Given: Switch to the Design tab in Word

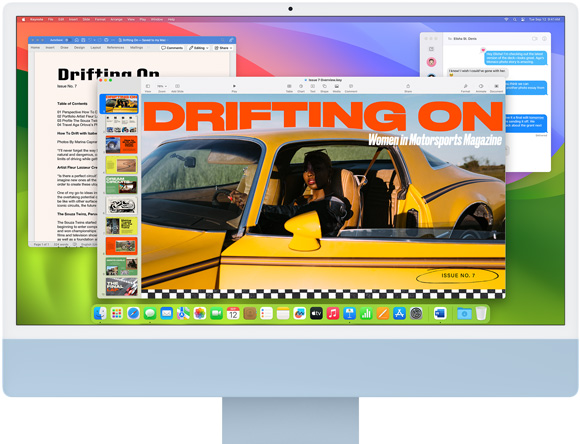Looking at the screenshot, I should click(x=79, y=48).
